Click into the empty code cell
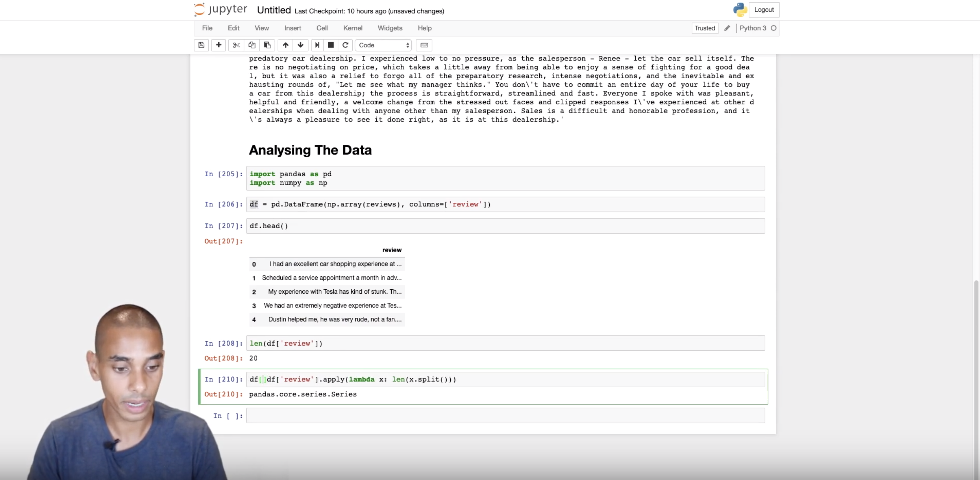Viewport: 980px width, 480px height. pyautogui.click(x=506, y=415)
